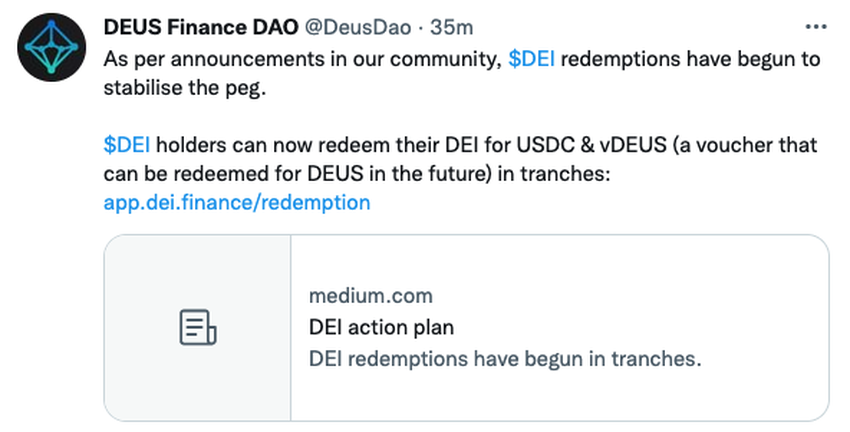The height and width of the screenshot is (432, 850).
Task: Click the $DEI cashtag before 'redemptions have begun'
Action: tap(531, 59)
